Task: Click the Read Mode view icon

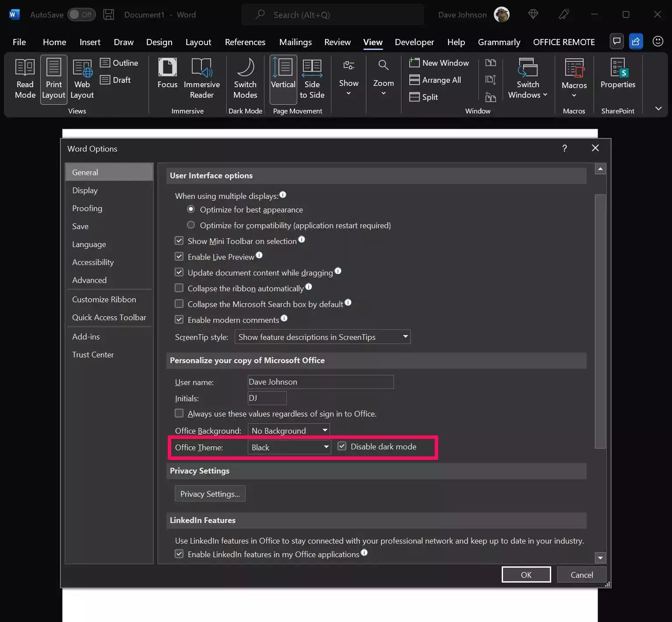Action: (x=25, y=79)
